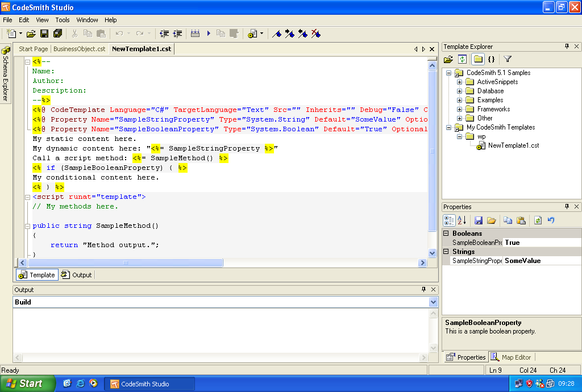Open the File menu
This screenshot has height=392, width=582.
[x=7, y=20]
